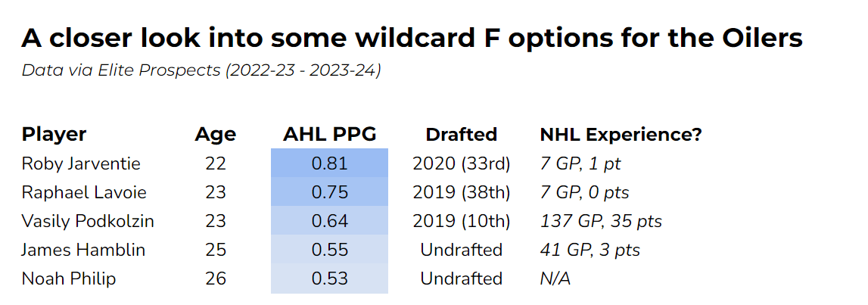This screenshot has height=305, width=868.
Task: Click the Drafted column header
Action: tap(461, 135)
